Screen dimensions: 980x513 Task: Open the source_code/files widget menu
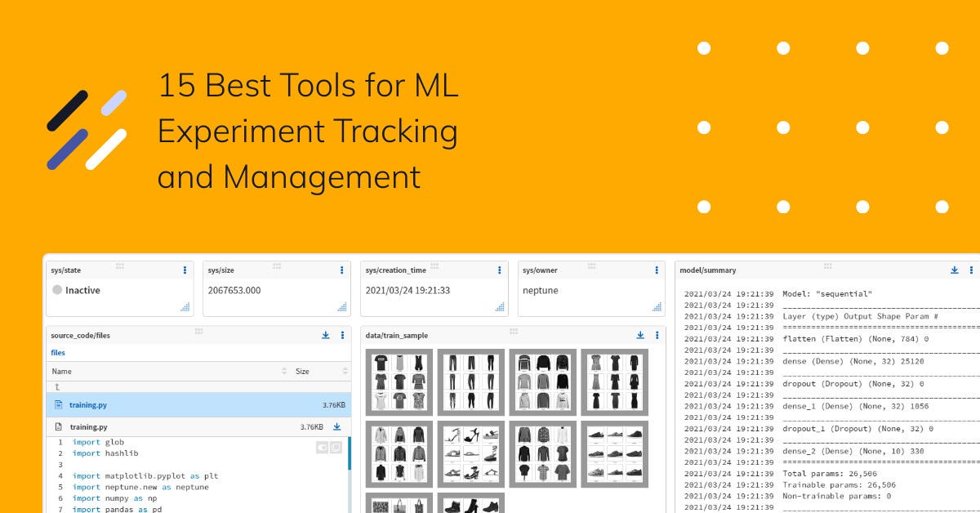(x=344, y=335)
